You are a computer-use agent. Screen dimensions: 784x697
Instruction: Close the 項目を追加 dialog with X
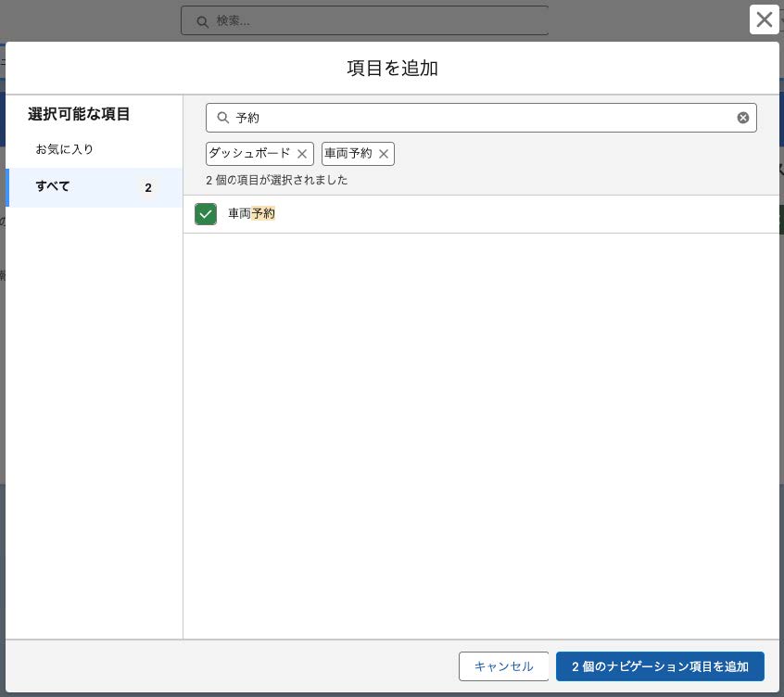764,19
